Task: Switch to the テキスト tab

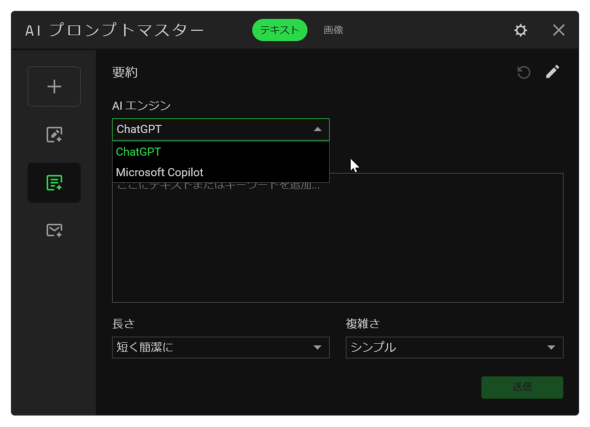Action: coord(280,30)
